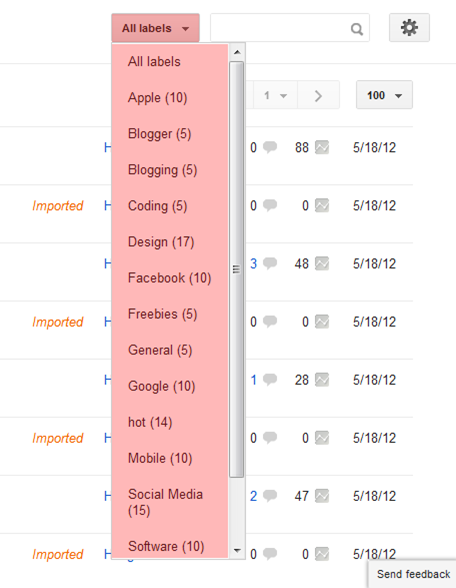This screenshot has height=588, width=456.
Task: Click the search magnifier icon
Action: click(357, 29)
